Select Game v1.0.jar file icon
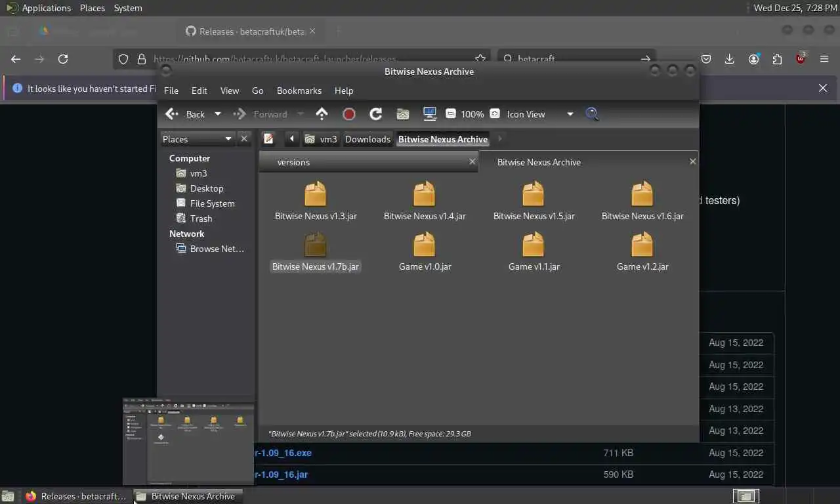Viewport: 840px width, 504px height. click(425, 244)
